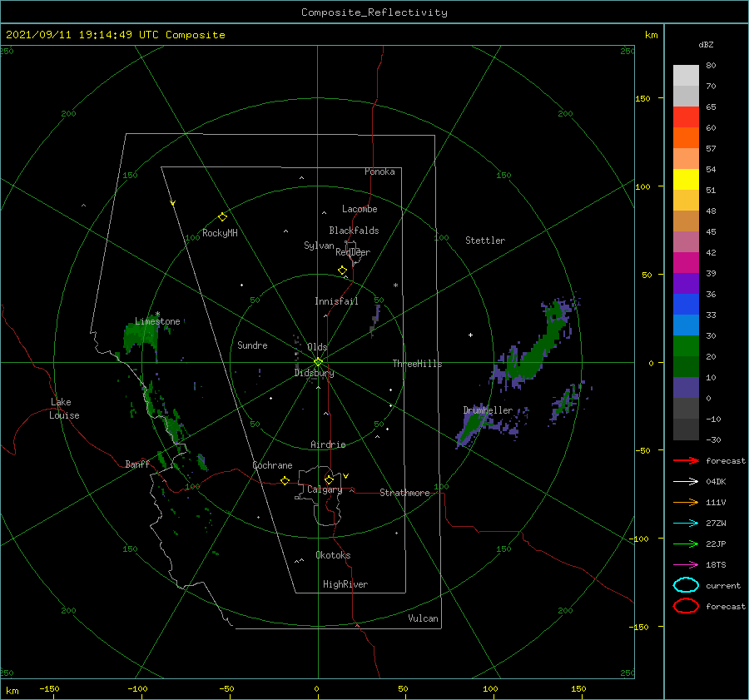Click the asterisk marker above Limestone
The width and height of the screenshot is (749, 700).
(157, 314)
